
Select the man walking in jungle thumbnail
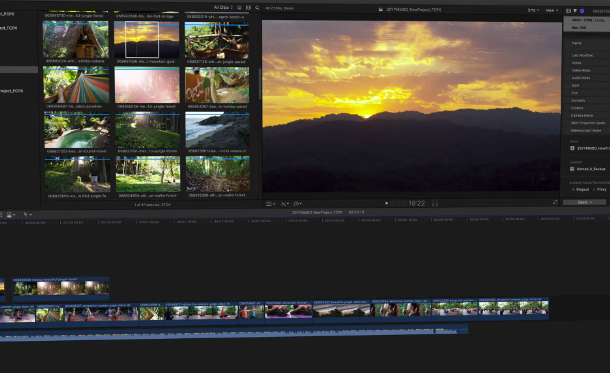click(77, 175)
